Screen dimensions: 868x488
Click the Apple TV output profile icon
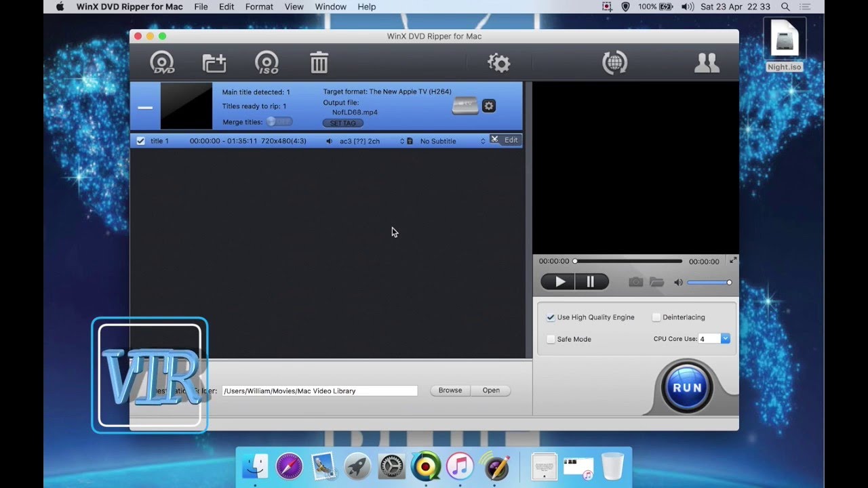pos(465,106)
